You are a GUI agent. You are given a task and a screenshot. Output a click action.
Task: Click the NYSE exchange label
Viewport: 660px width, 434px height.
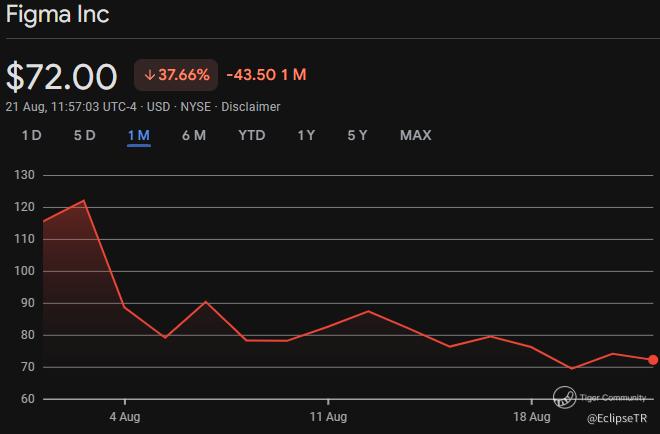point(195,107)
